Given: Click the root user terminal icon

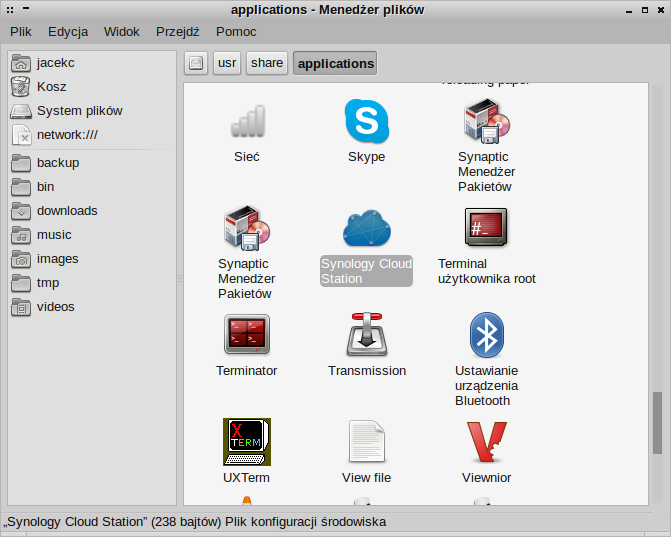Looking at the screenshot, I should (x=486, y=228).
